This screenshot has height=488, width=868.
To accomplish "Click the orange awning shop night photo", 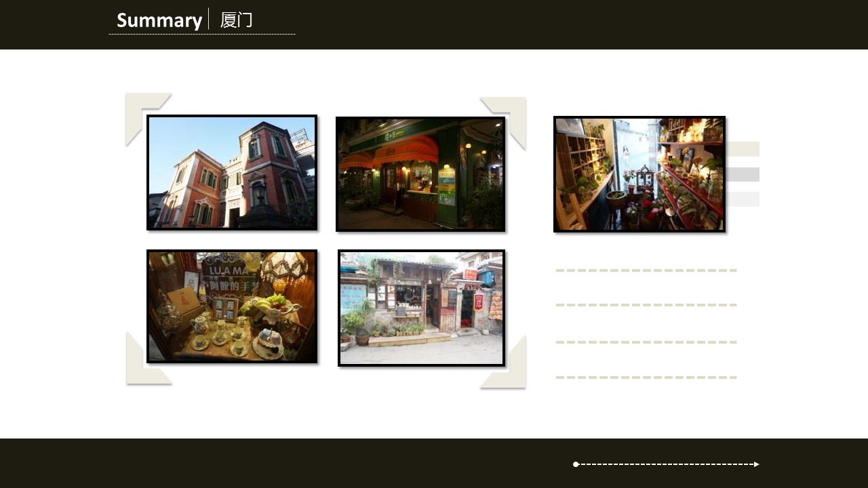I will [420, 174].
